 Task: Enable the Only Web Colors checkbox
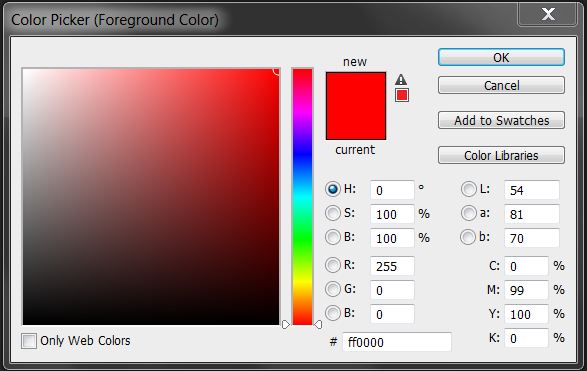(x=29, y=341)
